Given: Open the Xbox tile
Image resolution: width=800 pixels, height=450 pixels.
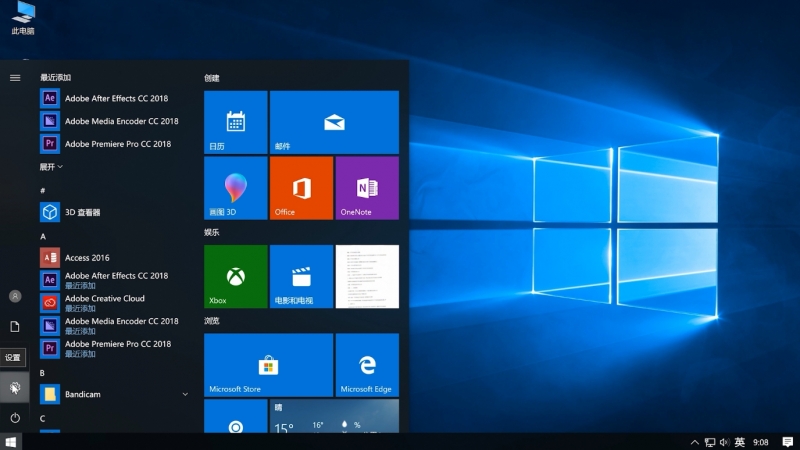Looking at the screenshot, I should [x=236, y=277].
